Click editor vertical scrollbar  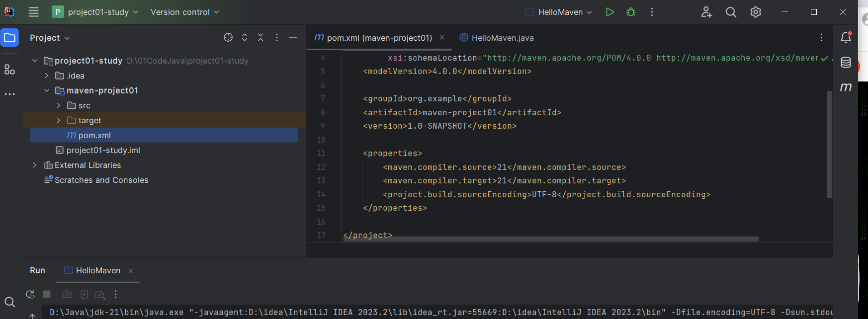point(829,144)
